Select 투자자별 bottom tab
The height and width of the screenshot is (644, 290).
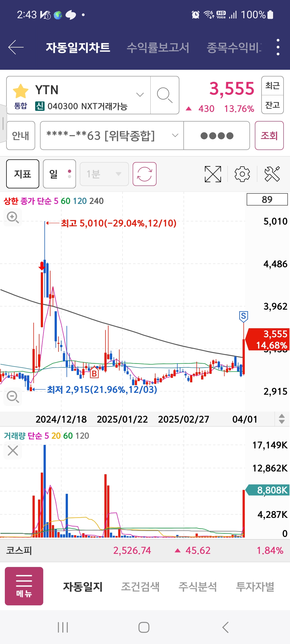point(255,587)
